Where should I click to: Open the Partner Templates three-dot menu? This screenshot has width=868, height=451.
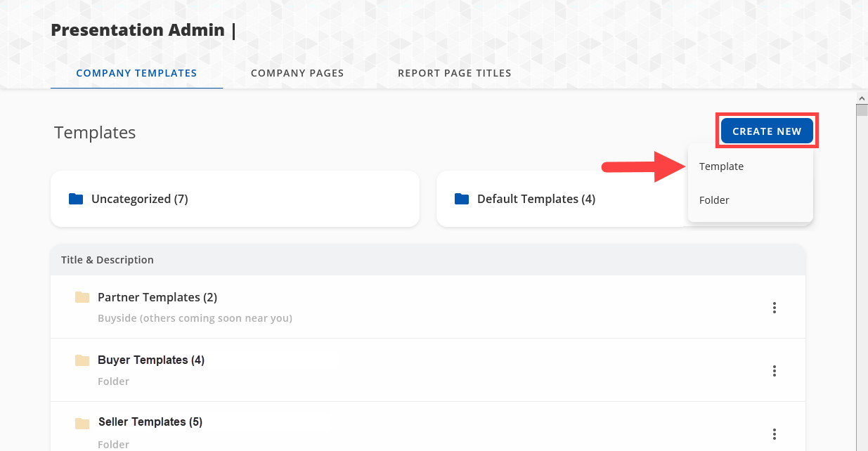coord(774,308)
